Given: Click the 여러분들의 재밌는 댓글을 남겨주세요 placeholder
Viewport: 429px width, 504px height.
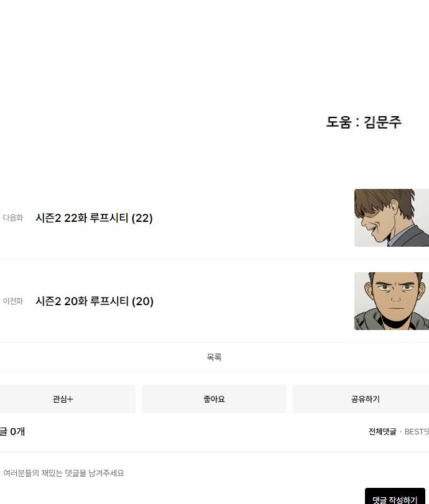Looking at the screenshot, I should coord(63,474).
